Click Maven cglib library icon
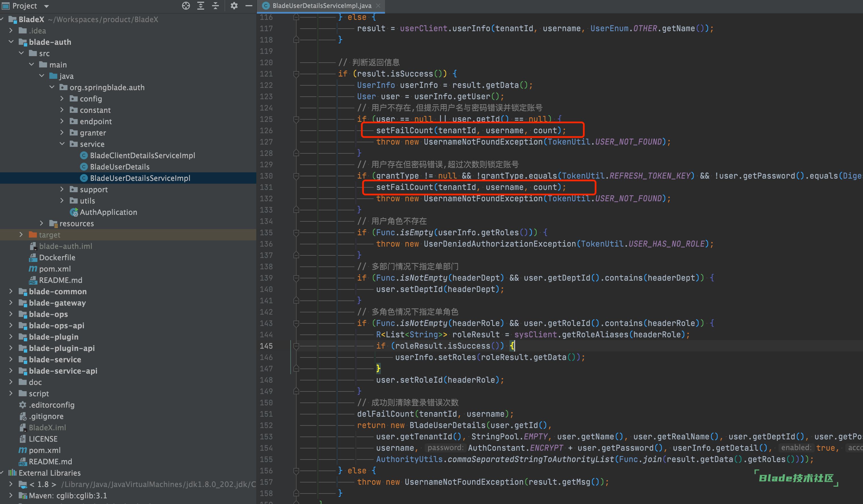 23,495
